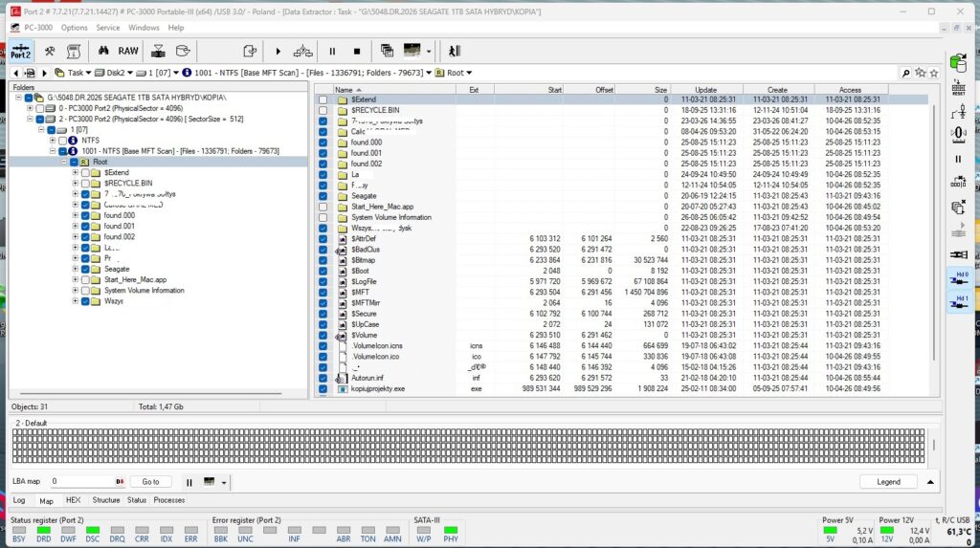Collapse the Root node in folder tree

64,162
